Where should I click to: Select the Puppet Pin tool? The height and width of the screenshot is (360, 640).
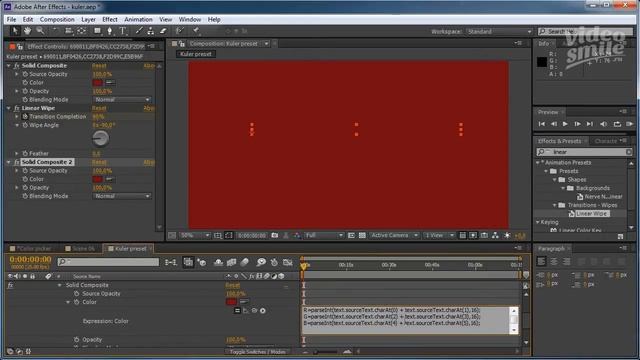pos(196,31)
